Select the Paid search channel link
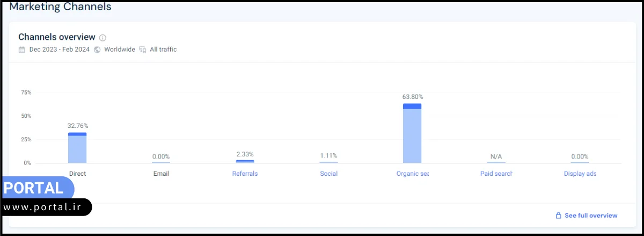644x236 pixels. [496, 174]
